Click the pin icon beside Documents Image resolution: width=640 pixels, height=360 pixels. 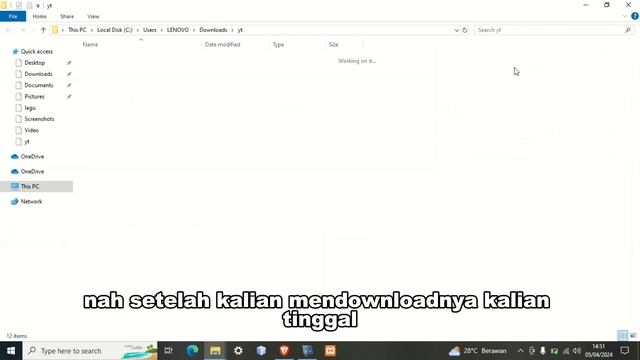tap(69, 85)
